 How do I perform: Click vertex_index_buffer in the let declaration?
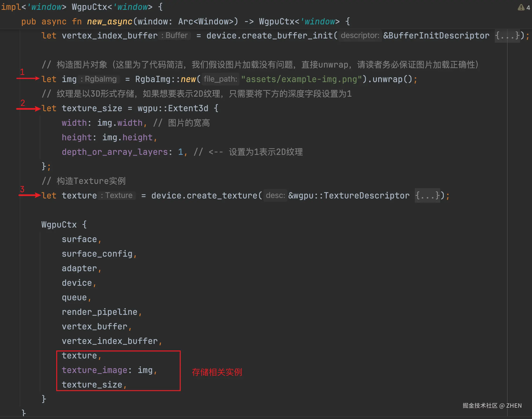point(109,36)
